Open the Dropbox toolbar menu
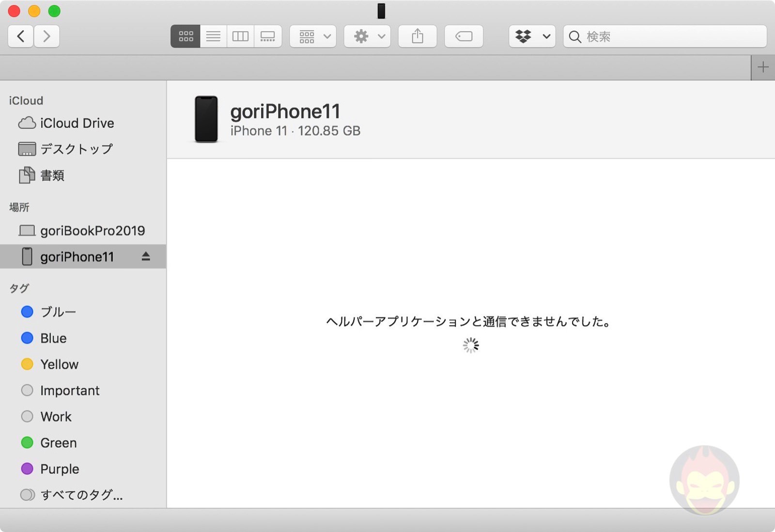Image resolution: width=775 pixels, height=532 pixels. 532,36
